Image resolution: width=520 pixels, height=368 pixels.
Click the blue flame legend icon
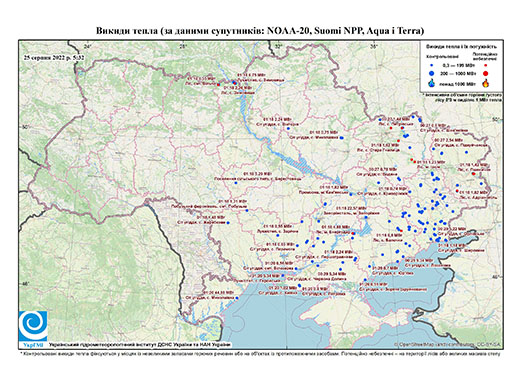pos(432,83)
